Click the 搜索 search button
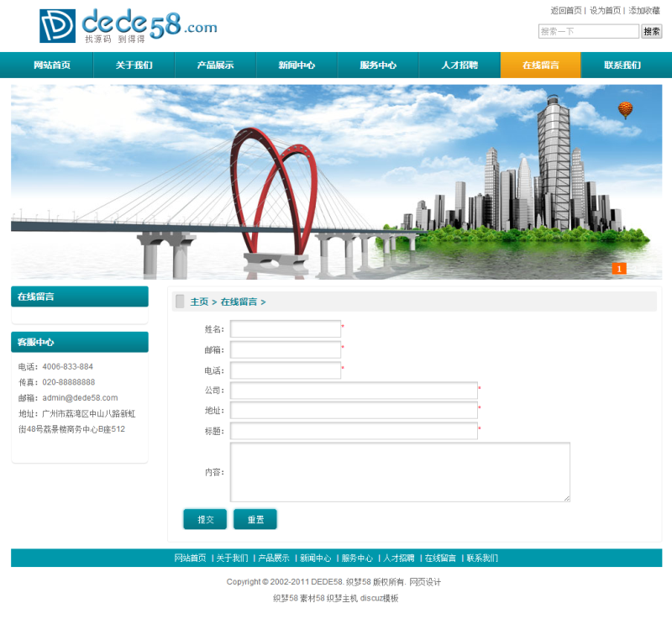The height and width of the screenshot is (619, 672). click(652, 31)
